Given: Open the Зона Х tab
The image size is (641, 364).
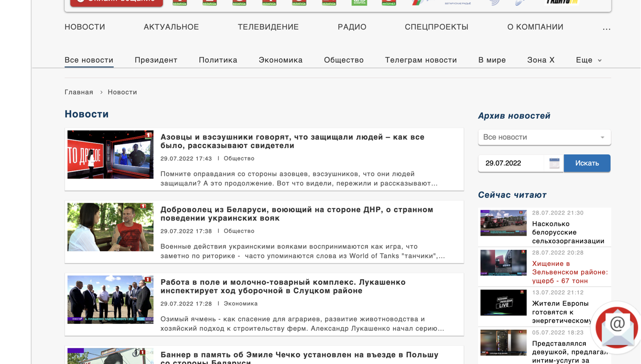Looking at the screenshot, I should coord(541,60).
